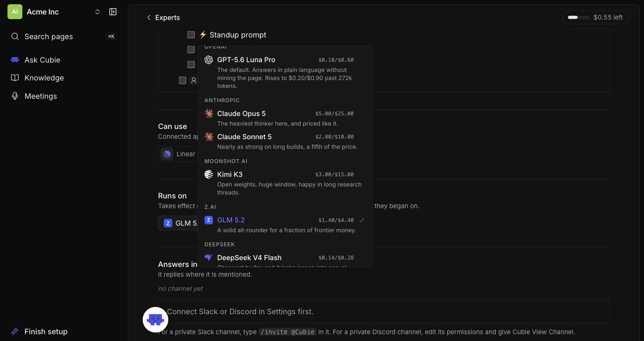Viewport: 644px width, 341px height.
Task: Click the Acme Inc workspace avatar
Action: [x=15, y=12]
